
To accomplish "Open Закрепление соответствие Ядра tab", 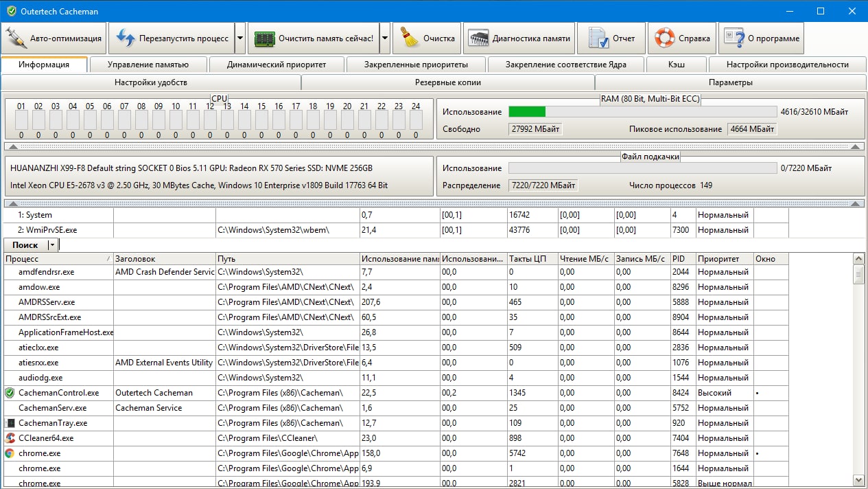I will click(566, 65).
